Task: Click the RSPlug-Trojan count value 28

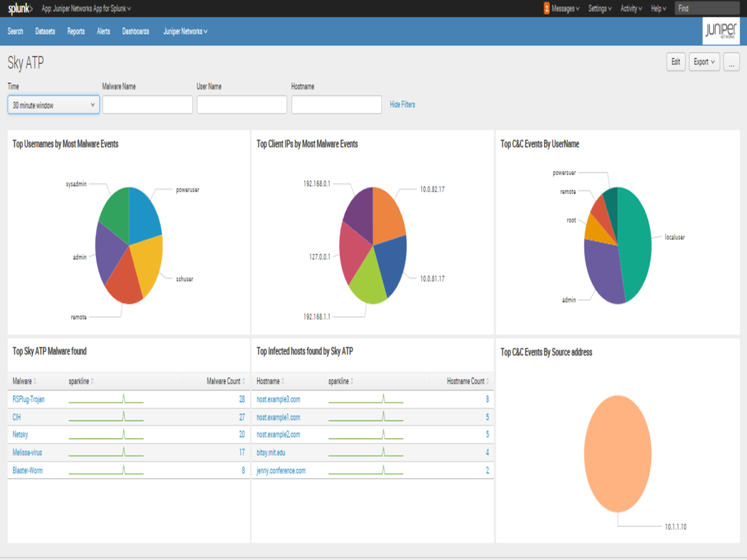Action: [x=242, y=399]
